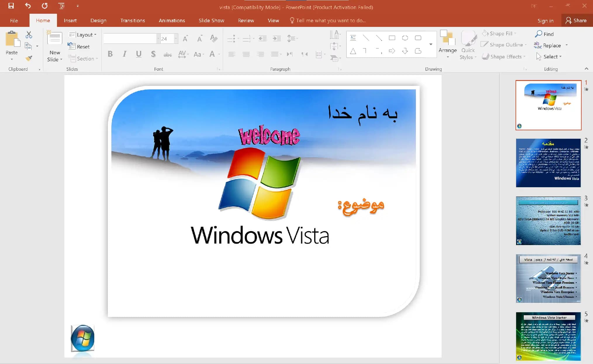
Task: Toggle center text alignment
Action: tap(246, 54)
